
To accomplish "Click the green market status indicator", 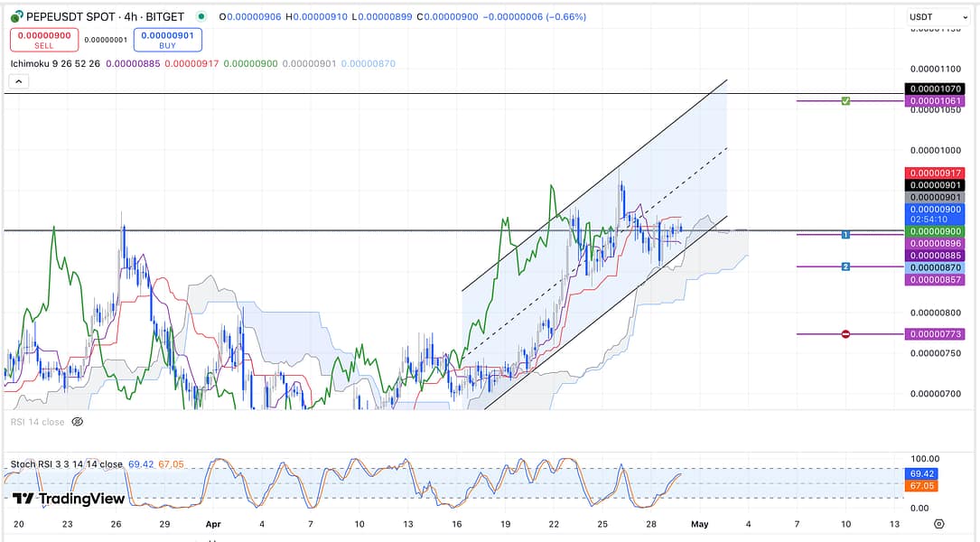I will coord(200,16).
